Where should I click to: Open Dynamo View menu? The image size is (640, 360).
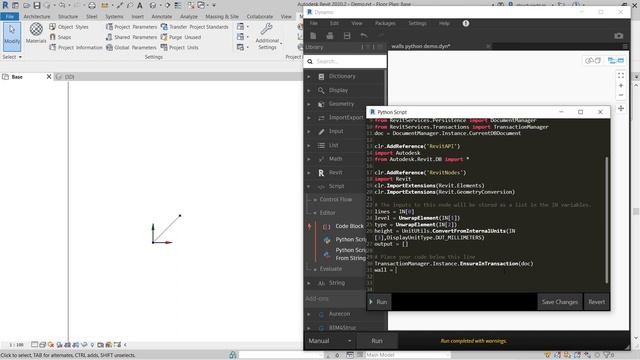coord(357,23)
